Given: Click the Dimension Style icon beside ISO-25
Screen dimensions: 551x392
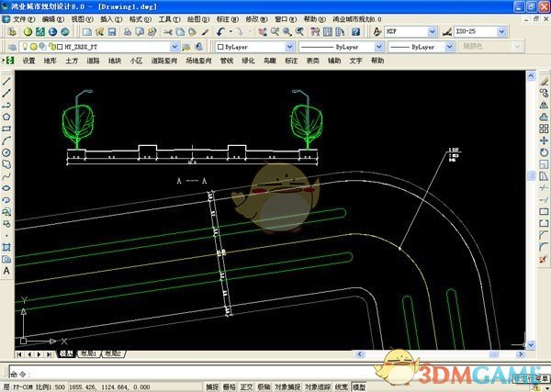Looking at the screenshot, I should [447, 32].
